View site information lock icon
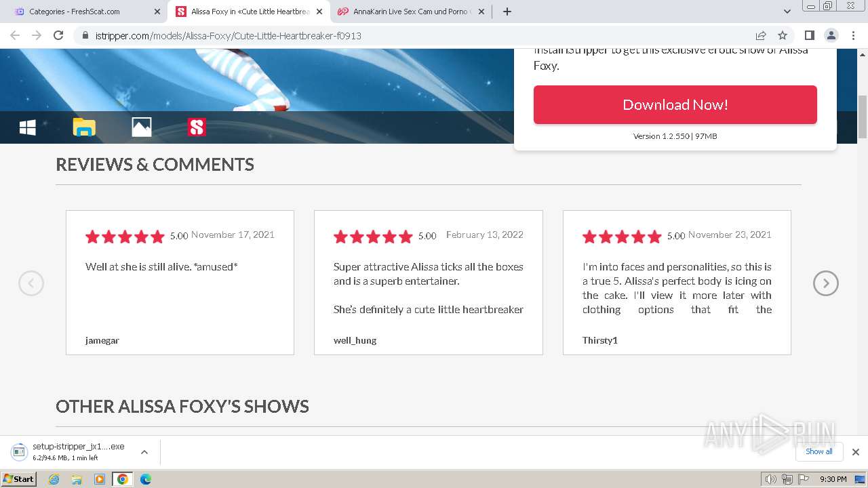868x488 pixels. pos(85,35)
